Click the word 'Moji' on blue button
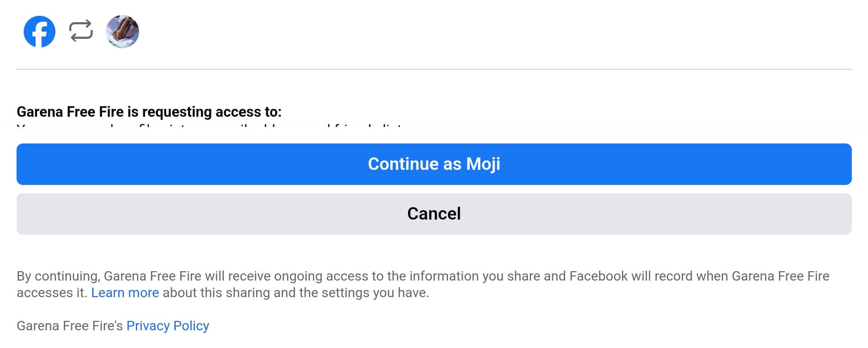Viewport: 868px width, 348px height. tap(483, 164)
